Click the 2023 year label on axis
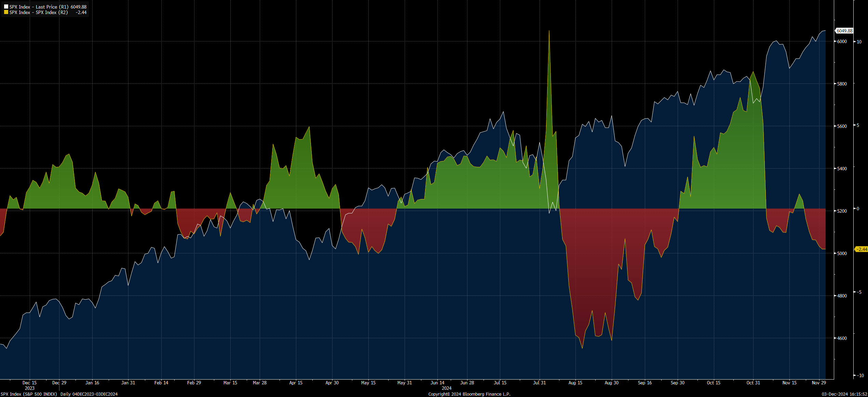 [29, 388]
